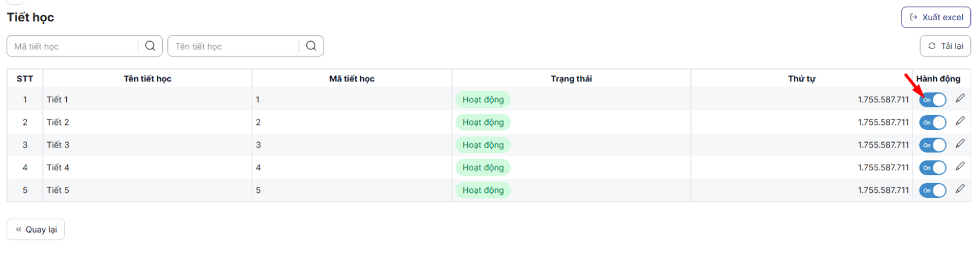Click the Trạng thái column header

(x=571, y=79)
